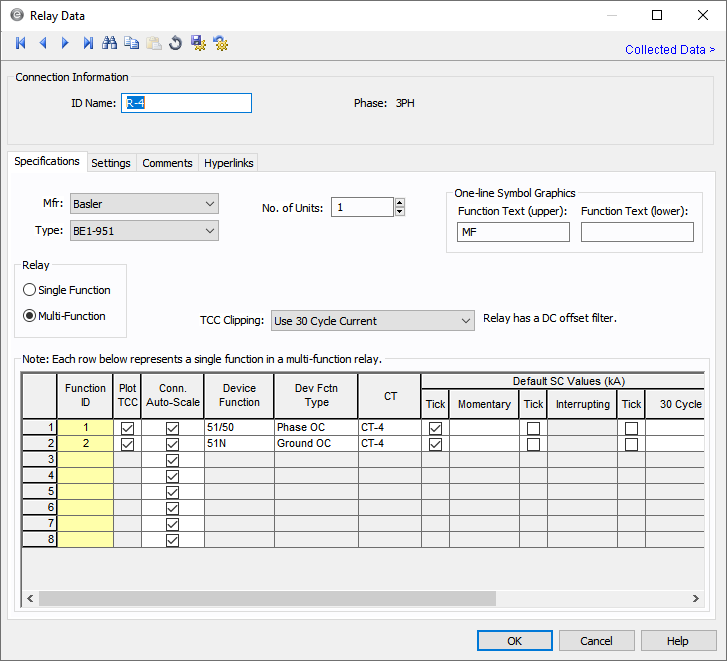Expand the Type dropdown showing BE1-951

pyautogui.click(x=143, y=231)
